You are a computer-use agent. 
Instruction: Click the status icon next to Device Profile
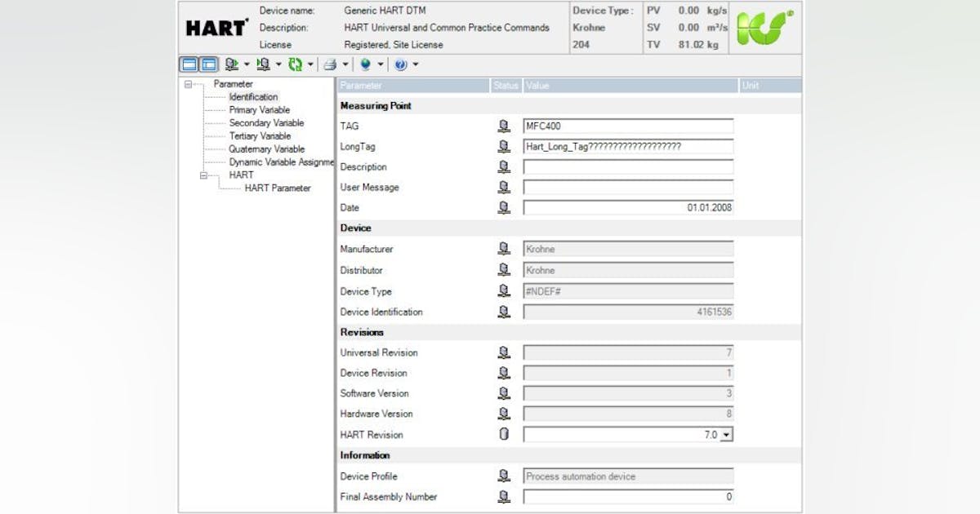click(504, 476)
